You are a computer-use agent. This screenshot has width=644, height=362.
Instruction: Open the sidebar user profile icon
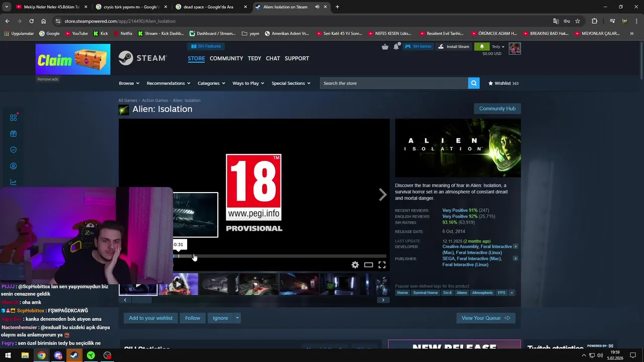[14, 166]
